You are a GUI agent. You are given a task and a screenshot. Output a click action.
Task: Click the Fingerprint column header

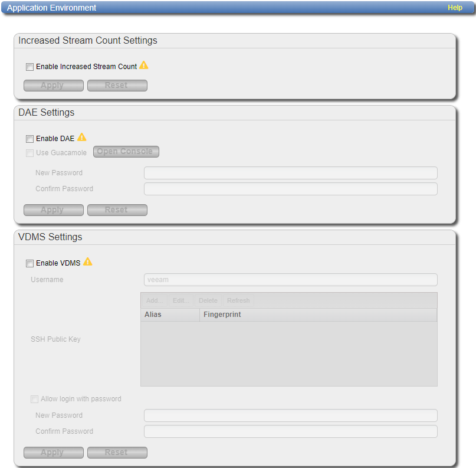point(318,315)
